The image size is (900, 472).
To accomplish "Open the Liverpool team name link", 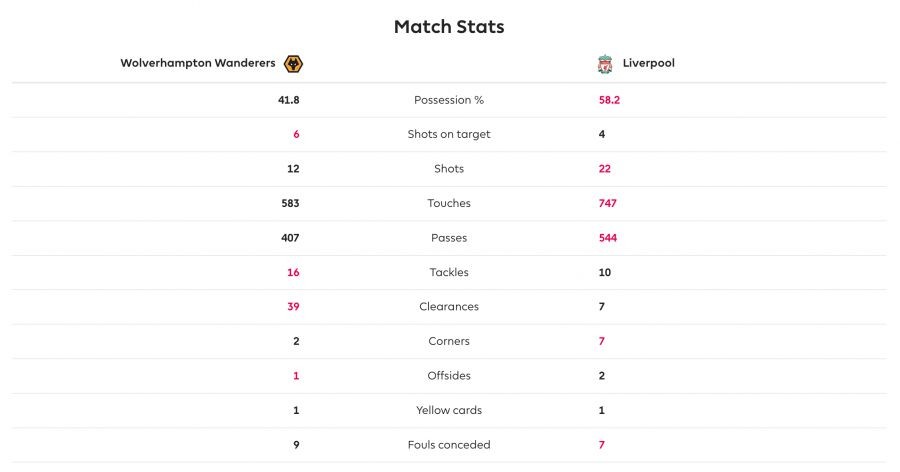I will (648, 63).
